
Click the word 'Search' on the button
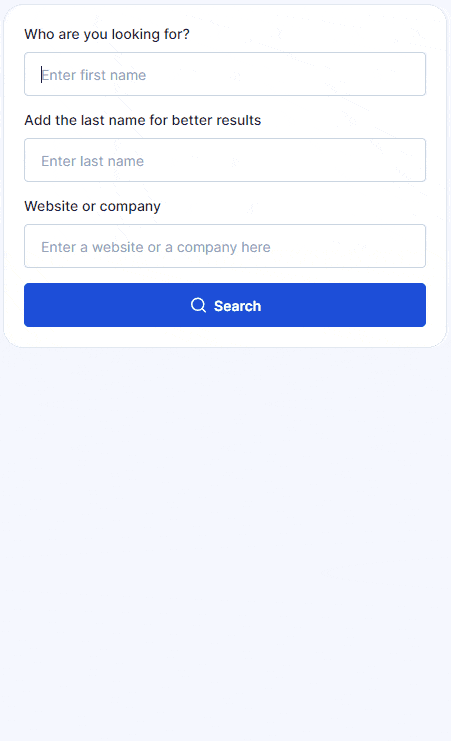click(237, 306)
